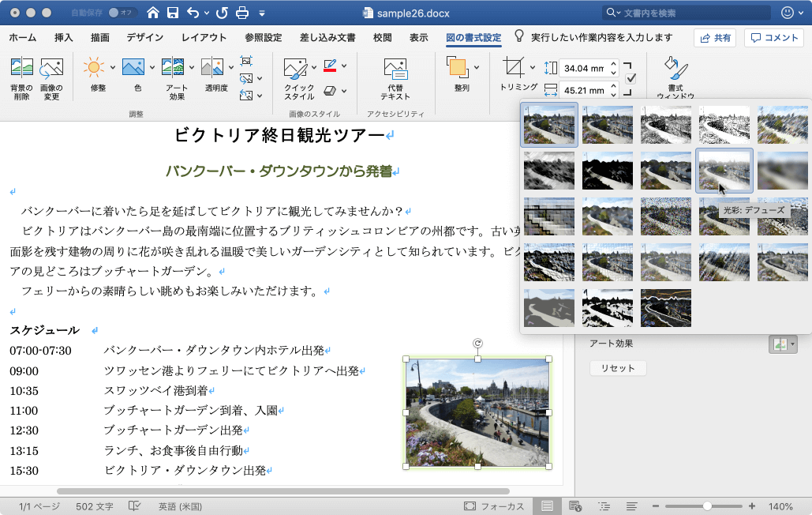Image resolution: width=812 pixels, height=515 pixels.
Task: Click the Print icon in the title bar
Action: point(242,13)
